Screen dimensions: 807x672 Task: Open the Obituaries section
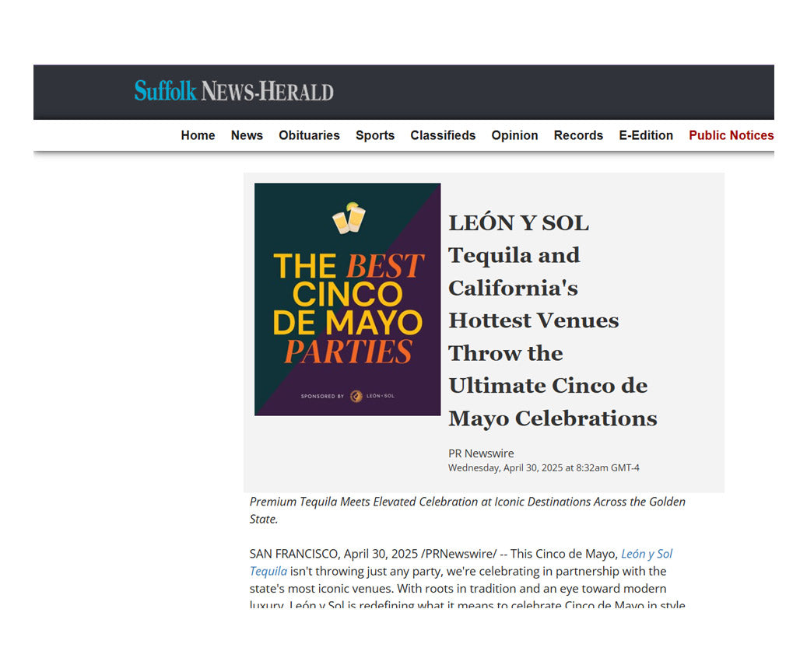(x=309, y=135)
